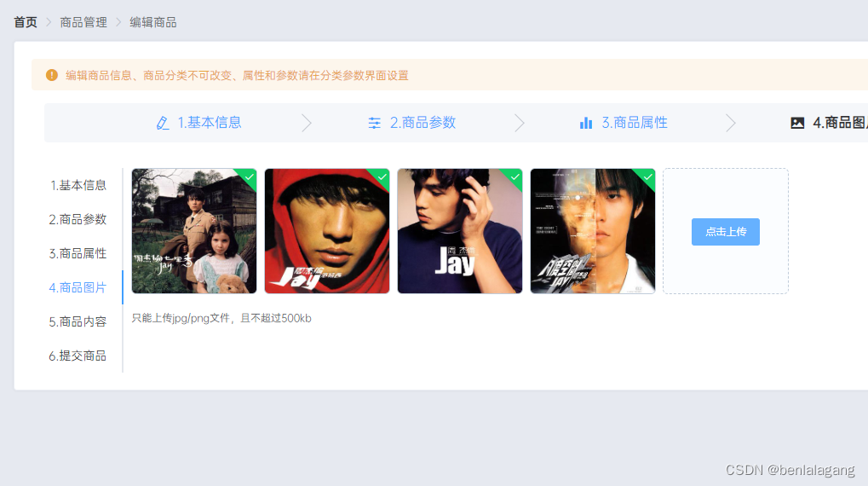Click green checkmark on first album thumbnail
Viewport: 868px width, 486px height.
[250, 176]
